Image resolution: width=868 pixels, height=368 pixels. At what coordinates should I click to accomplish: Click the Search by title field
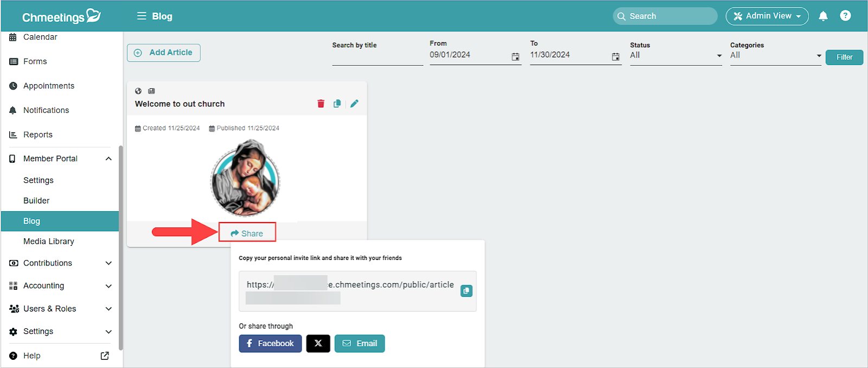[x=377, y=58]
